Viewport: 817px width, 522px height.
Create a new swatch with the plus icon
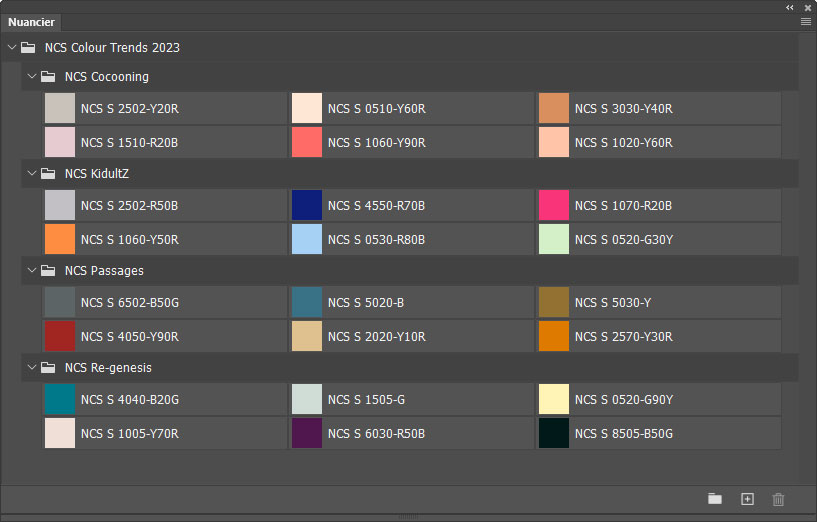[x=747, y=499]
